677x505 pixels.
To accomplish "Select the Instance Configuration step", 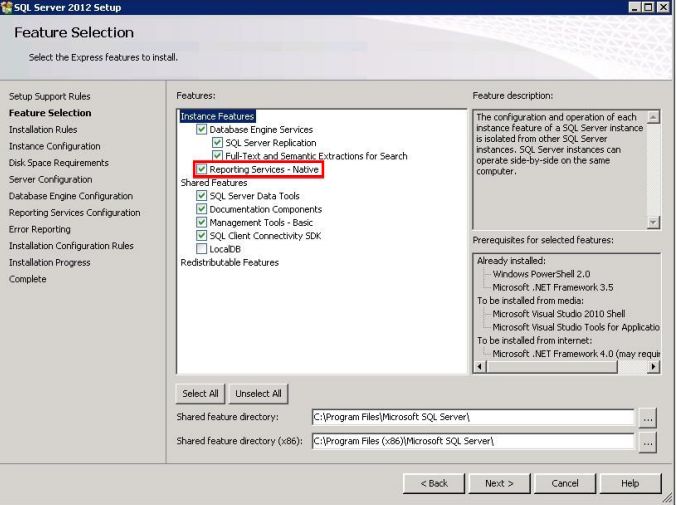I will (54, 146).
